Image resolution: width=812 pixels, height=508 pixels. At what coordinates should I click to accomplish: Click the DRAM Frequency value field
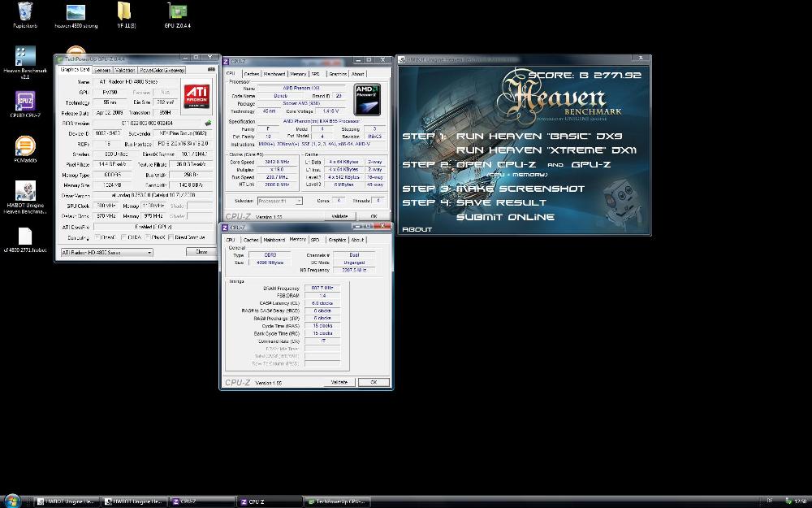pos(322,288)
